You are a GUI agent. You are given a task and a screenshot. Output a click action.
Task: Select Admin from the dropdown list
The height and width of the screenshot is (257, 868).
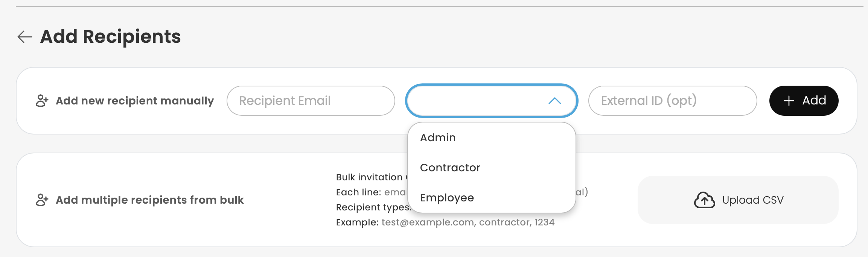tap(438, 138)
